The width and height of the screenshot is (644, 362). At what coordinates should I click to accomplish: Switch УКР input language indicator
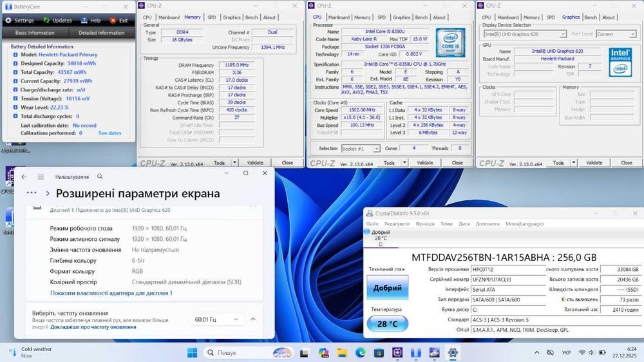point(566,352)
